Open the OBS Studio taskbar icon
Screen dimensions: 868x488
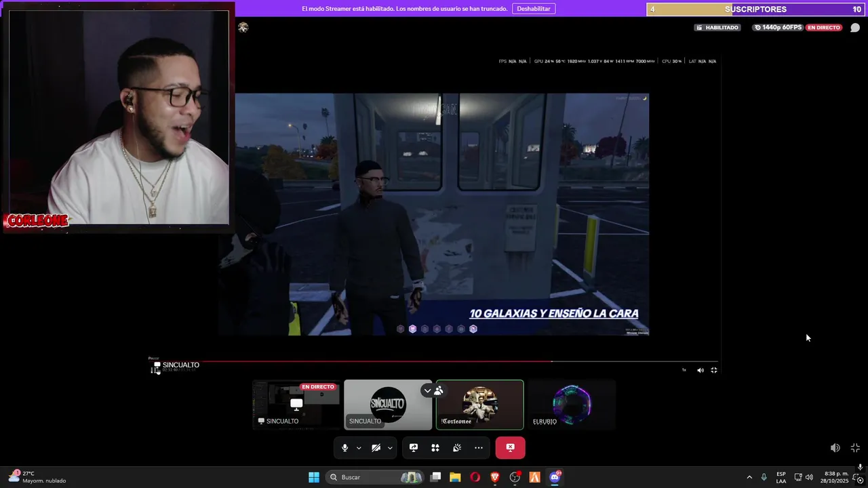515,477
